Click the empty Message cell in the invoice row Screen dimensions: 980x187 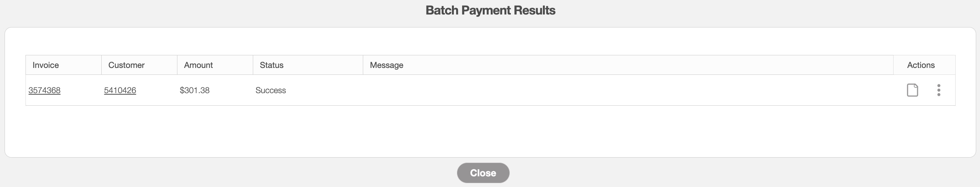[x=609, y=90]
